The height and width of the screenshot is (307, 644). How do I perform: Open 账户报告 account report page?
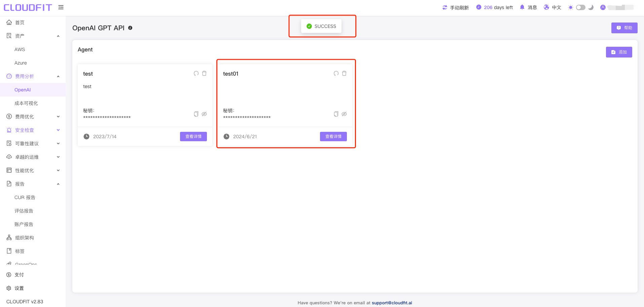click(x=33, y=224)
